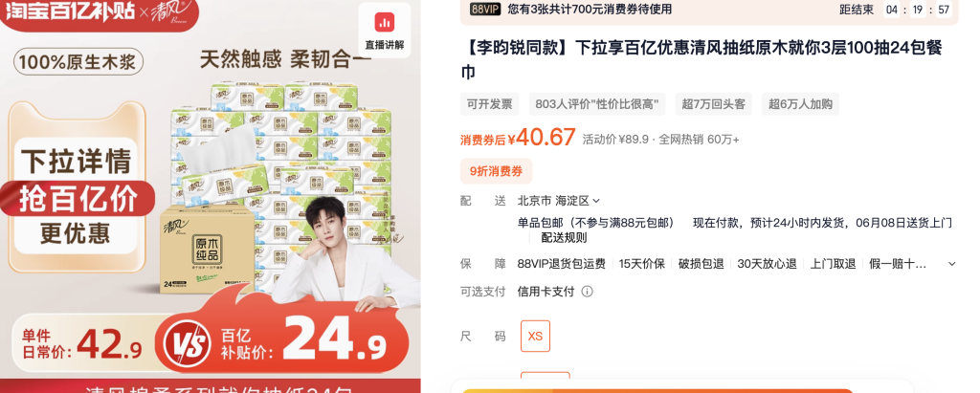The height and width of the screenshot is (393, 980).
Task: Click the 30天放心退 guarantee item
Action: click(x=767, y=264)
